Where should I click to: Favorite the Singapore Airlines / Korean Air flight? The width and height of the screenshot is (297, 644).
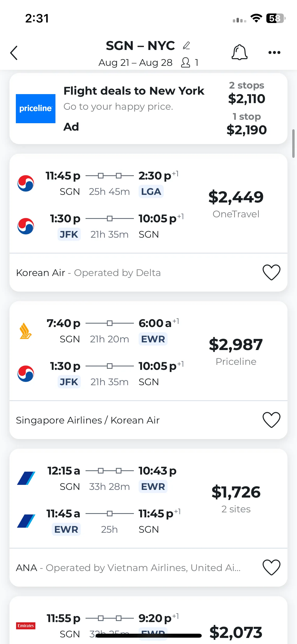[271, 420]
